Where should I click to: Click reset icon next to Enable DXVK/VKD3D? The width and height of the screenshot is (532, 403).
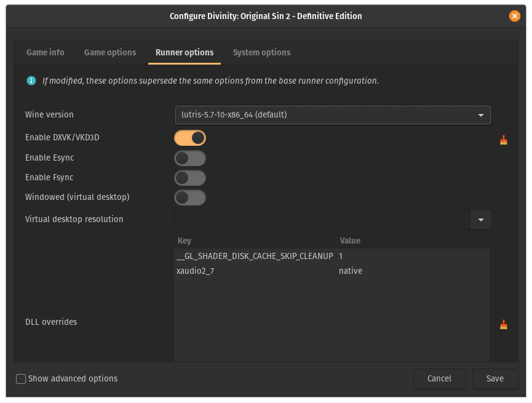[504, 140]
